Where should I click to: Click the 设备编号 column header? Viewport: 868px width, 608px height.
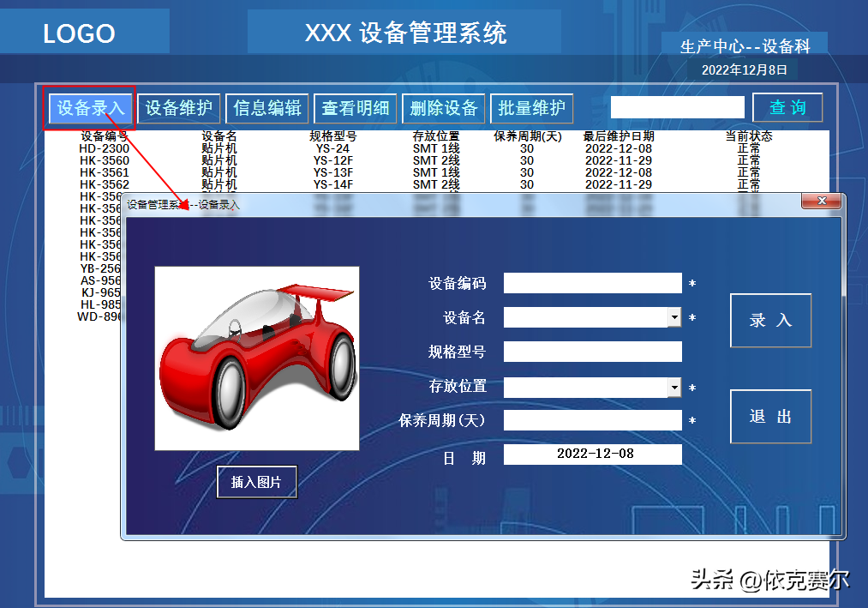point(104,136)
